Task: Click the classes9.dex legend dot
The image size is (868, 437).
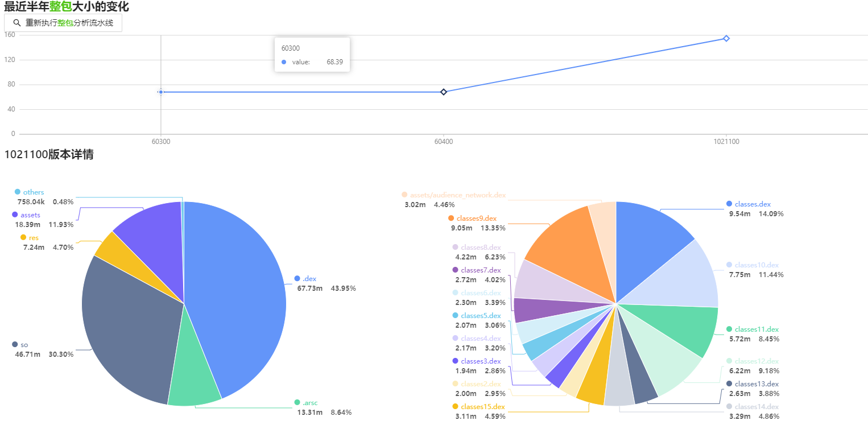Action: 451,218
